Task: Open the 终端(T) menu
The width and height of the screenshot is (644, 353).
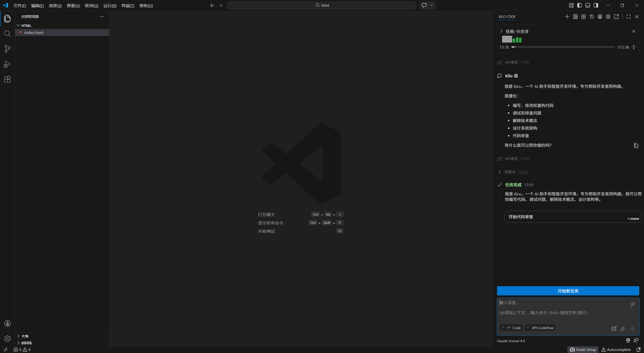Action: [x=128, y=6]
